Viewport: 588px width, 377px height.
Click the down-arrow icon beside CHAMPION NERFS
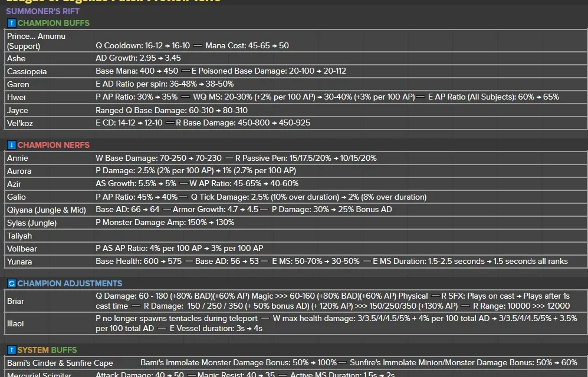point(11,145)
